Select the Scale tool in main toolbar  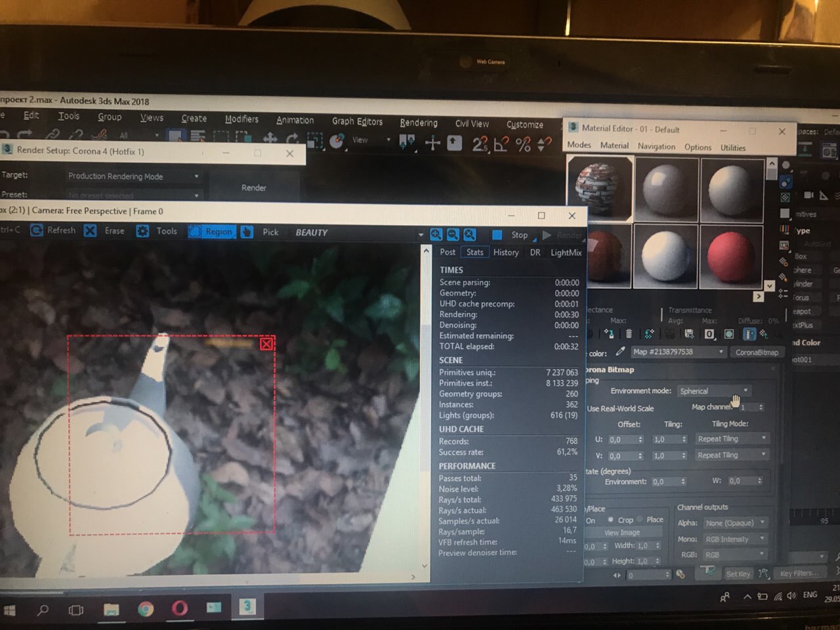point(315,140)
